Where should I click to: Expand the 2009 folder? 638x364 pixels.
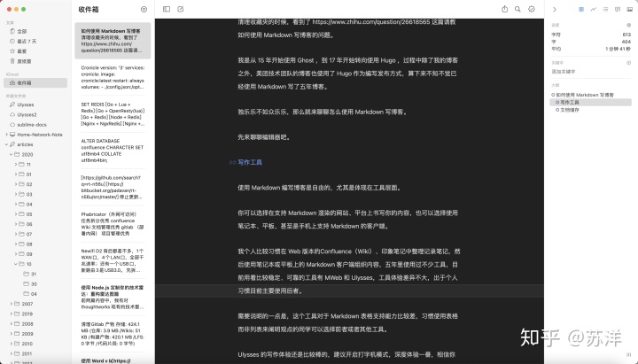coord(11,334)
